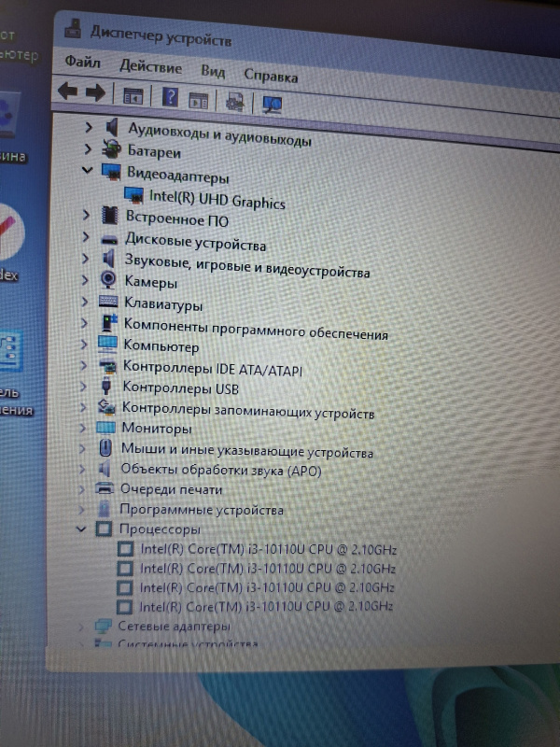Click the Звуковые, игровые speaker icon

pyautogui.click(x=109, y=259)
